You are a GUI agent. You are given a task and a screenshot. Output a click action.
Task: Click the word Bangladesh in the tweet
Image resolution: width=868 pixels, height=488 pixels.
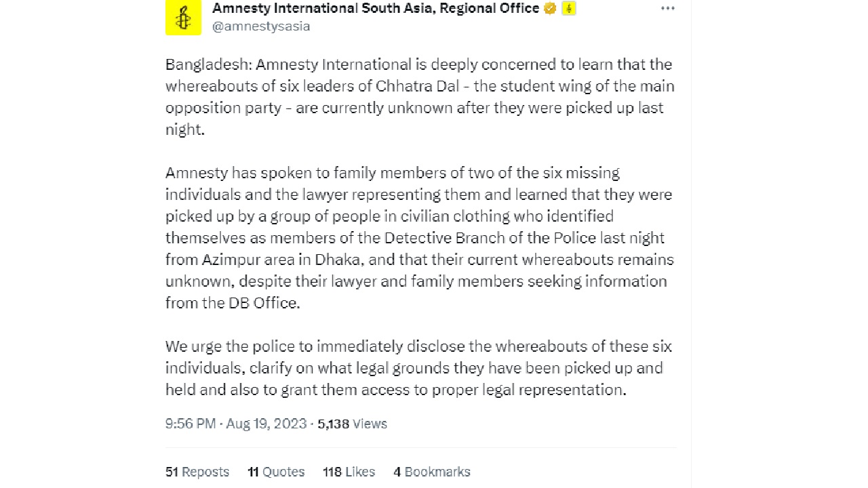(207, 65)
